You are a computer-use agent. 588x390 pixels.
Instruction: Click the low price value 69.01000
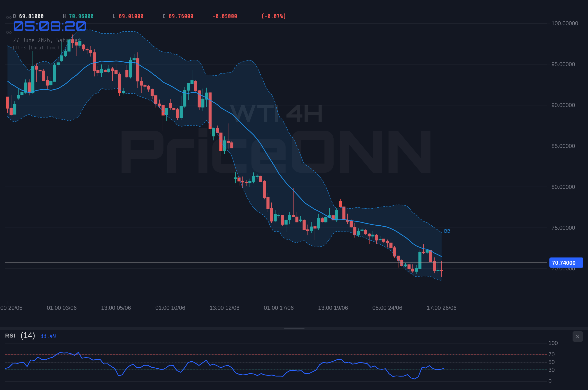pyautogui.click(x=131, y=16)
